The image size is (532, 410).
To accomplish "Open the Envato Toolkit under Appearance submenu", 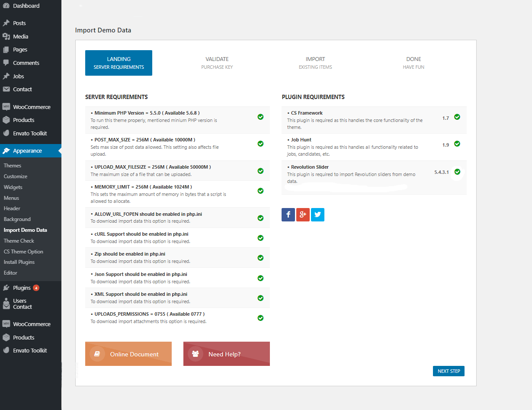I will 30,350.
